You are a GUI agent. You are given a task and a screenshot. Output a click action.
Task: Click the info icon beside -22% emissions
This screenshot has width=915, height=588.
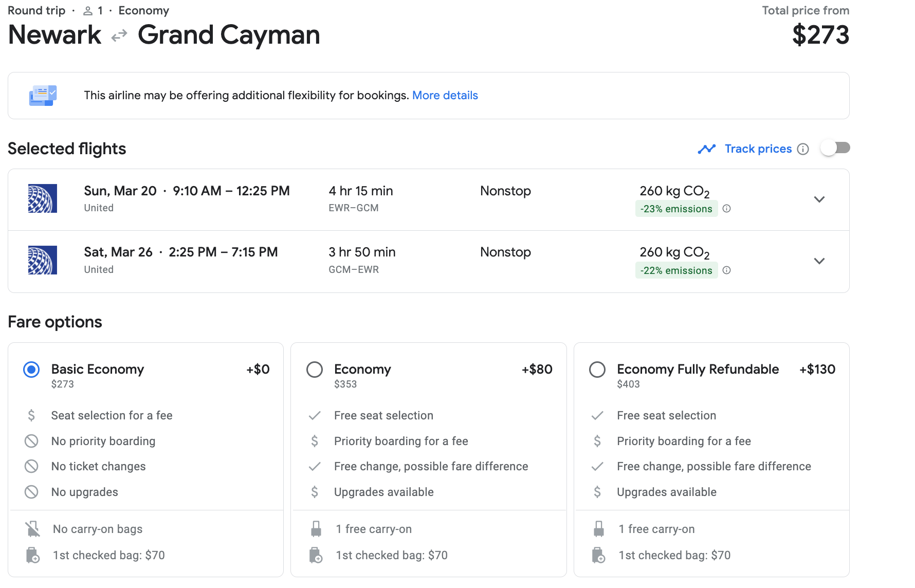click(x=726, y=270)
